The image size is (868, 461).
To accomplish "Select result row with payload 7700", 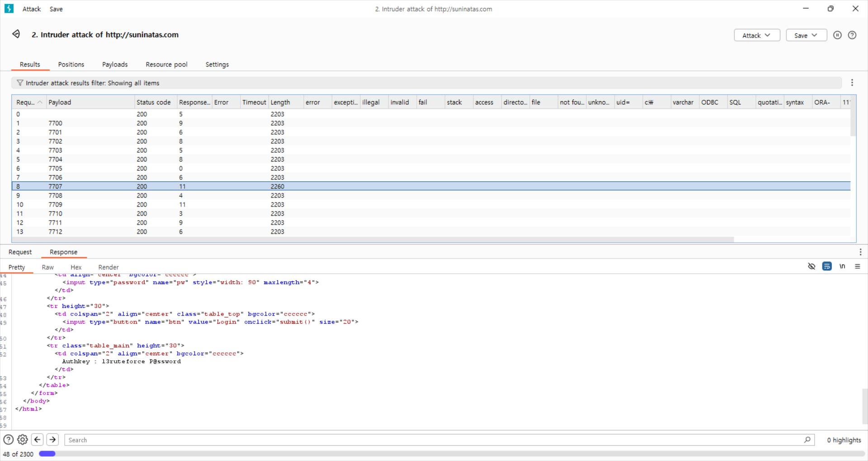I will pos(431,123).
